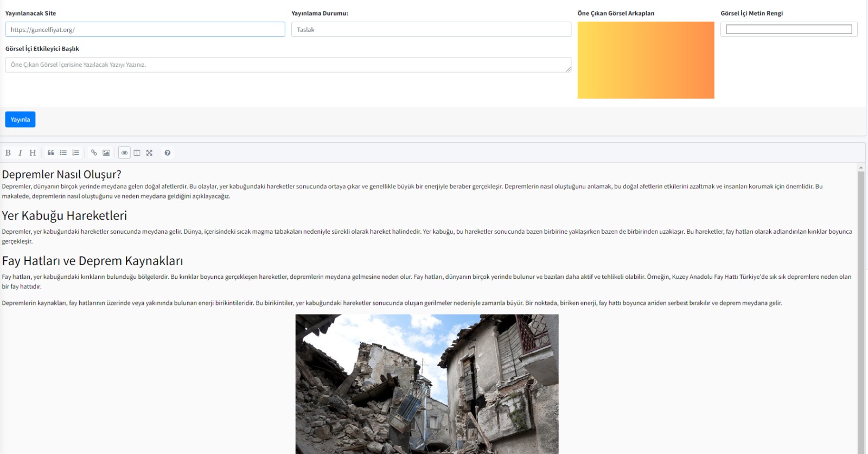Click the earthquake rubble image
Viewport: 868px width, 454px height.
click(x=427, y=384)
